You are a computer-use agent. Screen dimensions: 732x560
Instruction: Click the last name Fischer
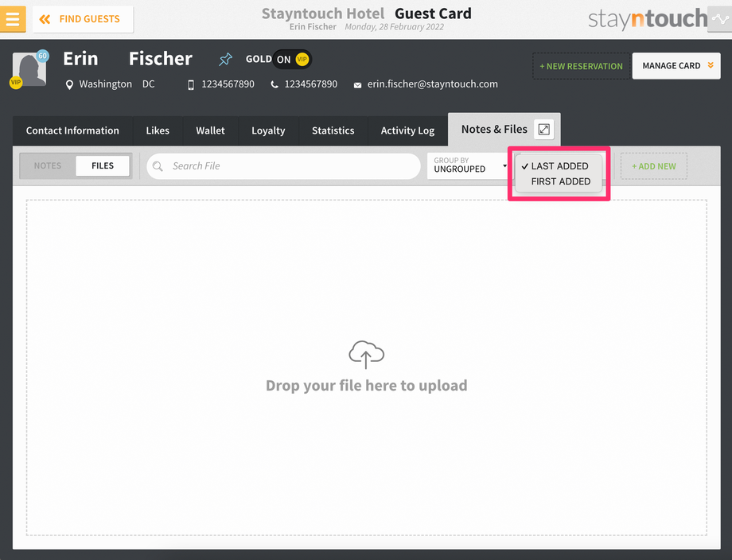[160, 59]
